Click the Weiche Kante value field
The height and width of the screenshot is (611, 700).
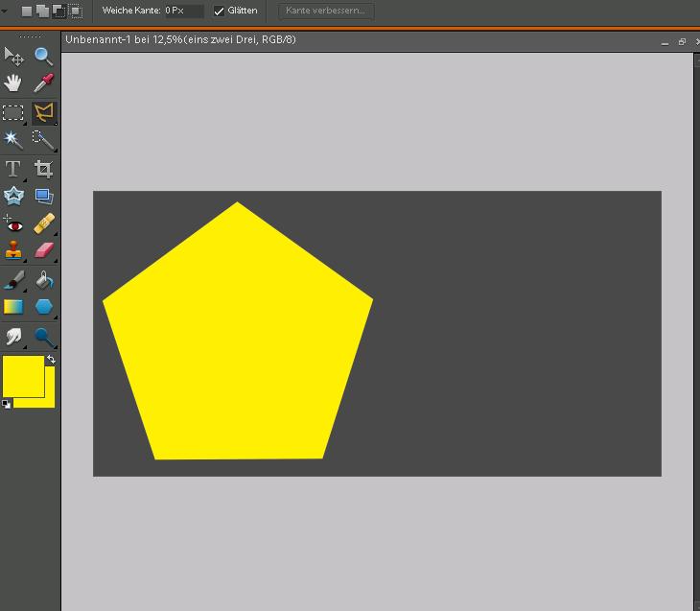coord(183,11)
